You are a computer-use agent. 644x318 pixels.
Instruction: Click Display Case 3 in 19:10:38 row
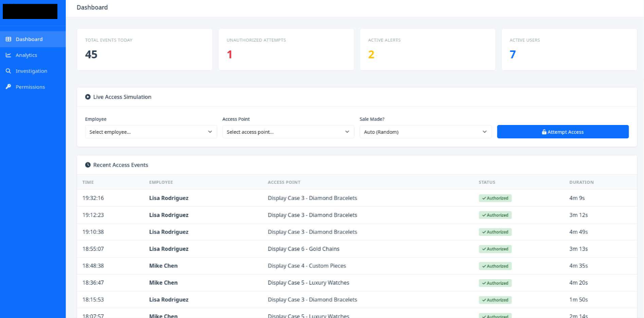pos(313,232)
